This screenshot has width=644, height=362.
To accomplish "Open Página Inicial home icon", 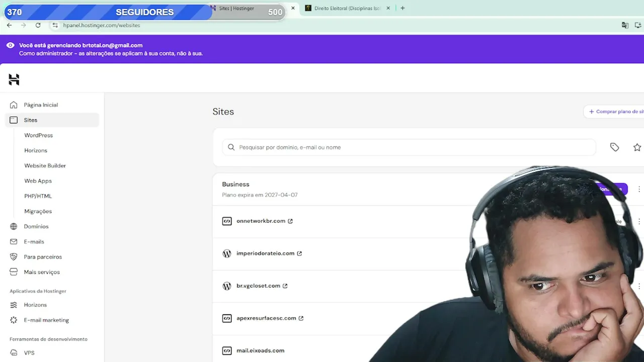I will (x=14, y=105).
